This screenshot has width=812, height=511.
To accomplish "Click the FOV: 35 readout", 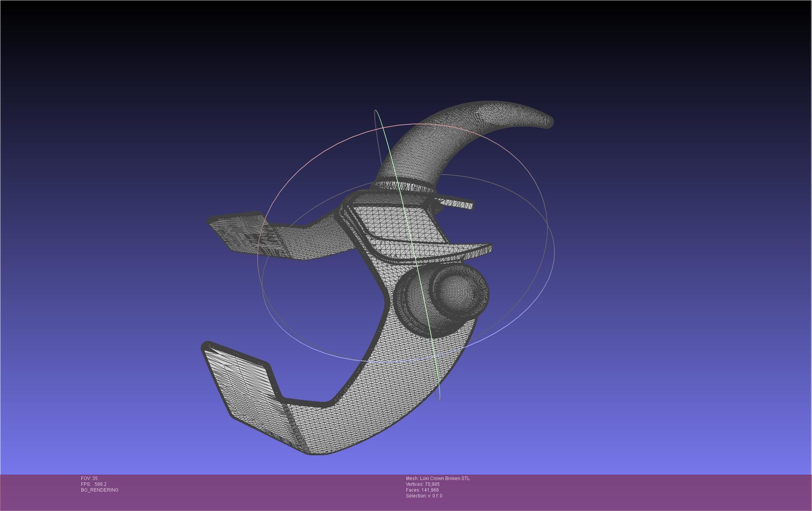I will [x=89, y=478].
